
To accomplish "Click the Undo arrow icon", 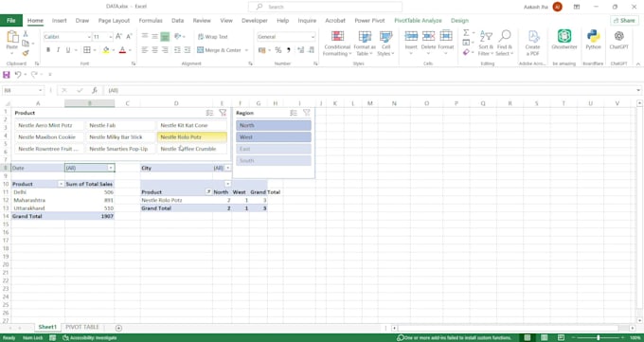I will (x=18, y=75).
